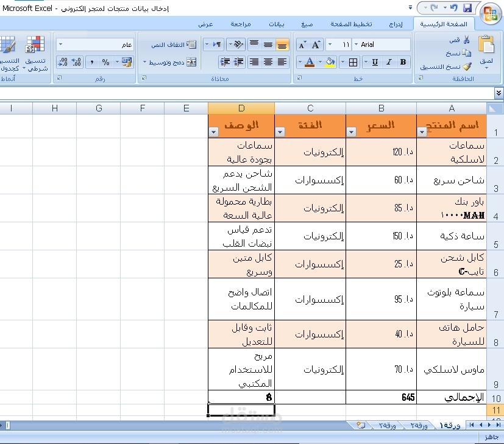This screenshot has width=504, height=444.
Task: Toggle italic formatting (I)
Action: [x=389, y=62]
